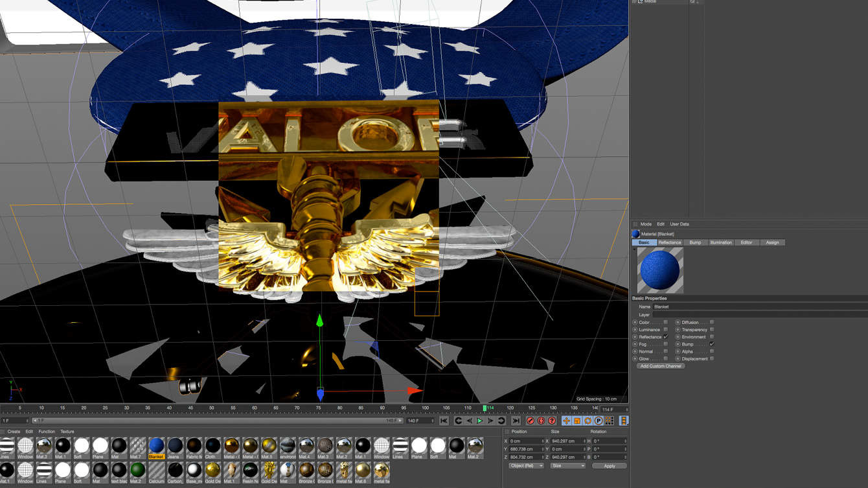868x488 pixels.
Task: Enable the Transparency channel checkbox
Action: [712, 329]
